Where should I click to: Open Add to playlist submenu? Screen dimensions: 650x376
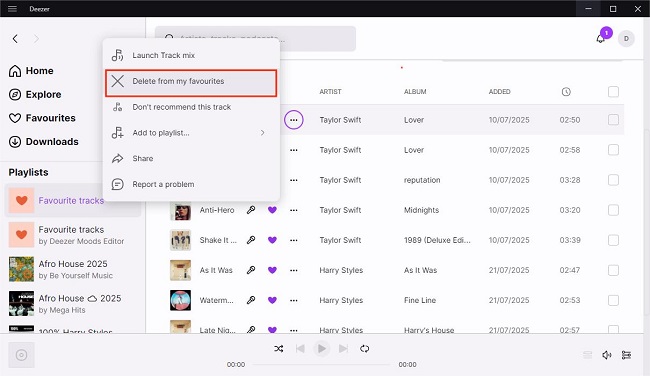point(191,133)
